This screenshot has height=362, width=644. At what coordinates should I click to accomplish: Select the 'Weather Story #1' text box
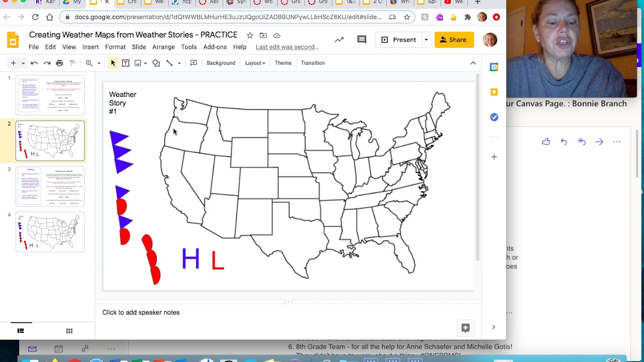[123, 103]
